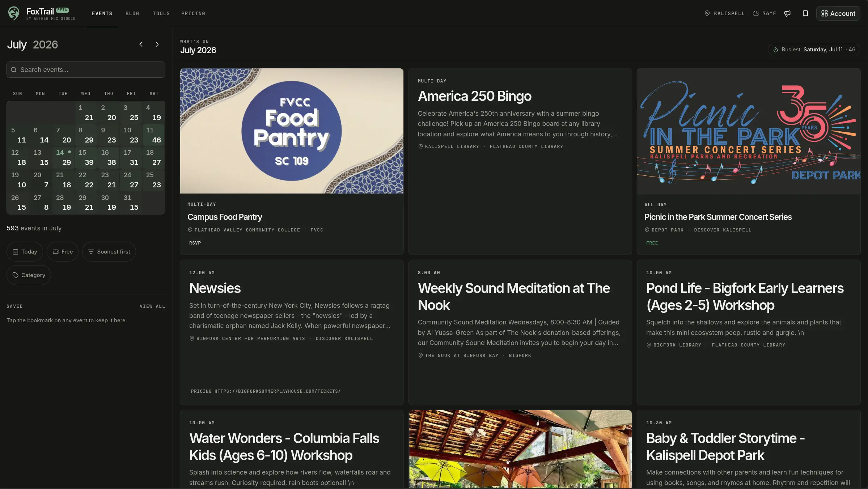
Task: Toggle the Free events filter
Action: click(x=63, y=252)
